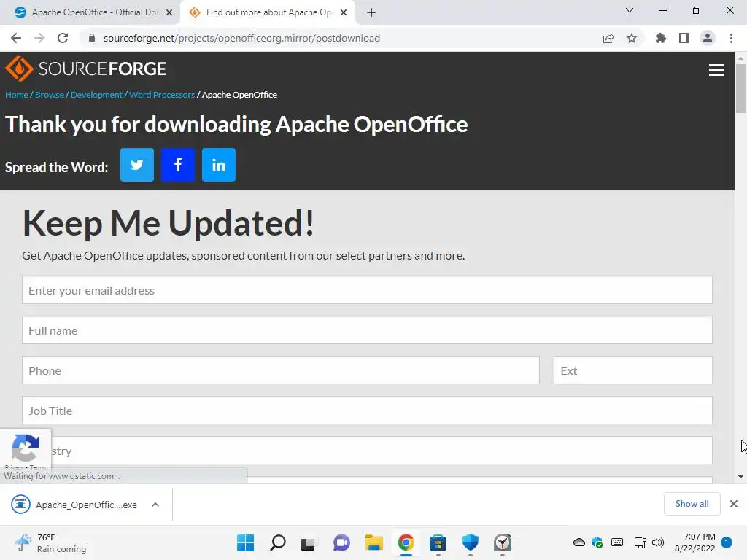This screenshot has height=560, width=747.
Task: Share on Facebook
Action: pyautogui.click(x=178, y=165)
